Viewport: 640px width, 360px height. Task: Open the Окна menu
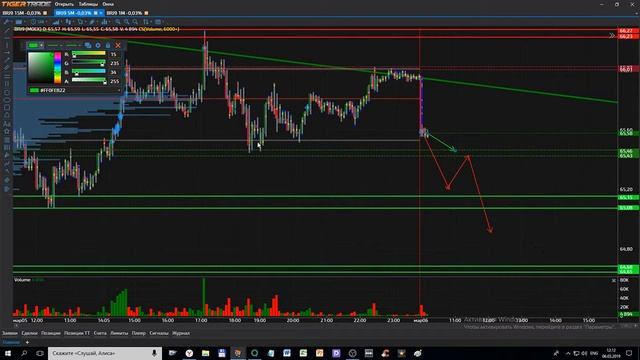pos(108,4)
